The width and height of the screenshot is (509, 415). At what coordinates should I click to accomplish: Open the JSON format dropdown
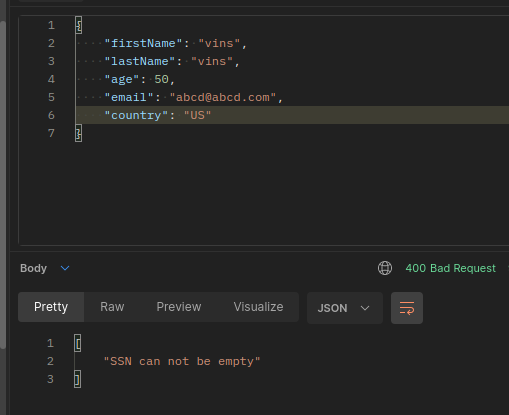click(x=345, y=308)
